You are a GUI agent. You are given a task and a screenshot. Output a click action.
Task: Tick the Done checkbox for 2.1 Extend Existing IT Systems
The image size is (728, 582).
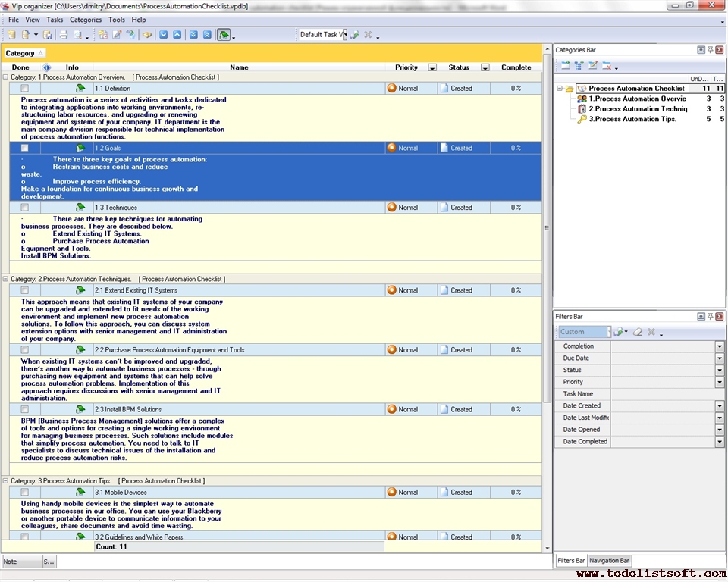coord(25,290)
